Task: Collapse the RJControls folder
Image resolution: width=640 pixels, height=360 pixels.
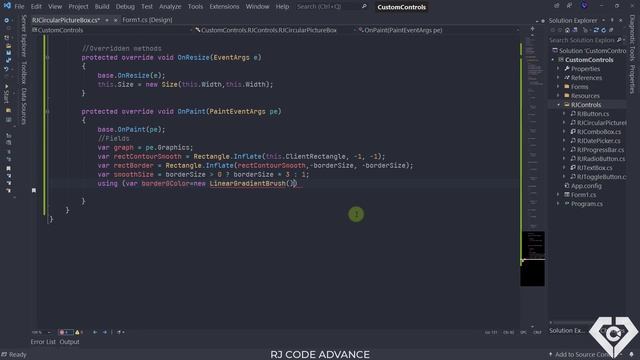Action: pyautogui.click(x=559, y=105)
